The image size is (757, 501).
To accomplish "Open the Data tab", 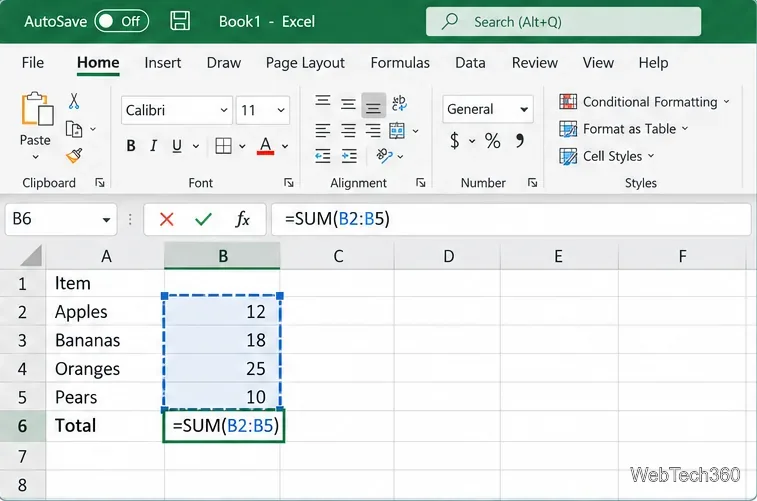I will coord(470,63).
